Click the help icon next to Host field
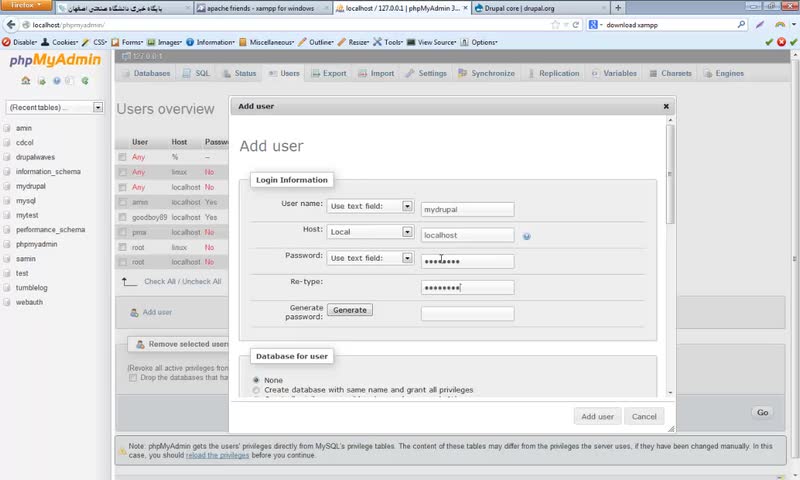Viewport: 800px width, 480px height. tap(527, 236)
